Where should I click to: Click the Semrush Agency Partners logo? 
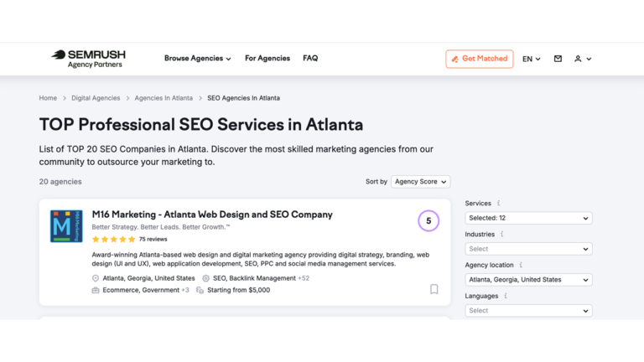(x=88, y=59)
